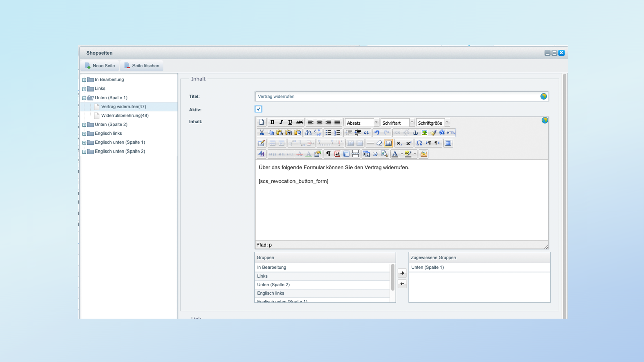Insert a bulleted list

(x=328, y=133)
